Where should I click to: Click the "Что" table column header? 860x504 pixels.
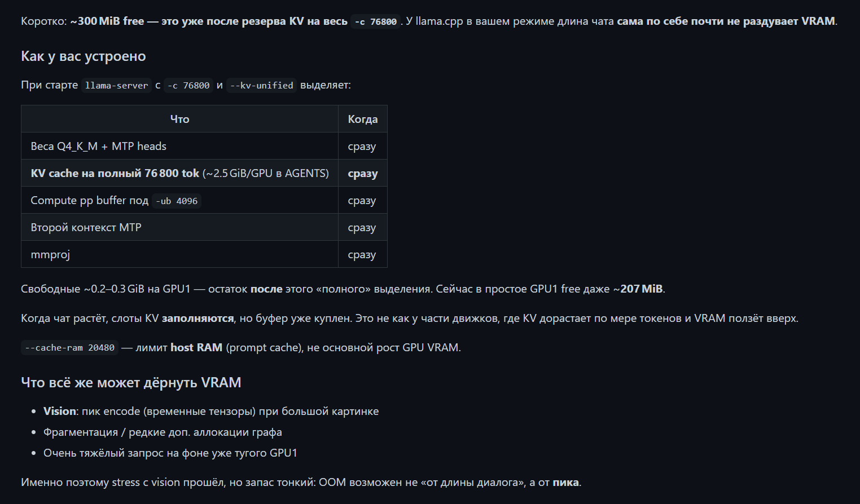179,119
